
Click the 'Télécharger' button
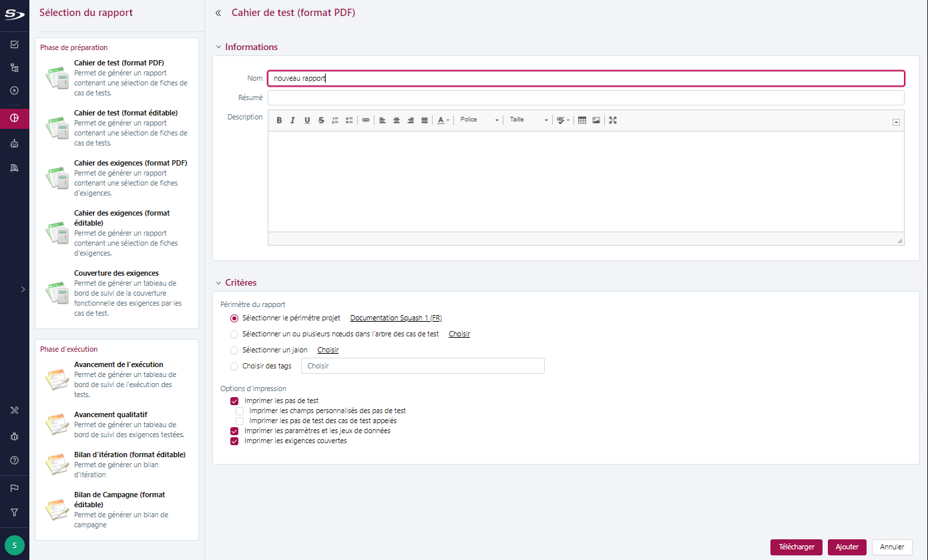(x=796, y=546)
